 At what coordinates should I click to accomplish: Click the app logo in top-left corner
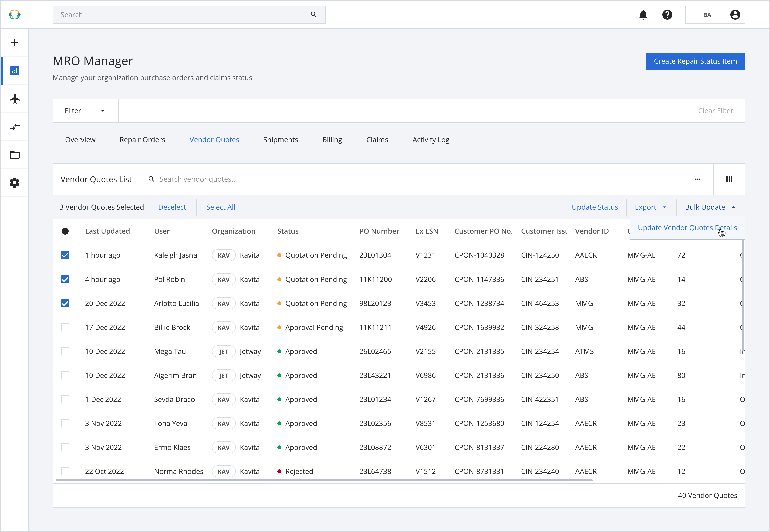pyautogui.click(x=14, y=14)
